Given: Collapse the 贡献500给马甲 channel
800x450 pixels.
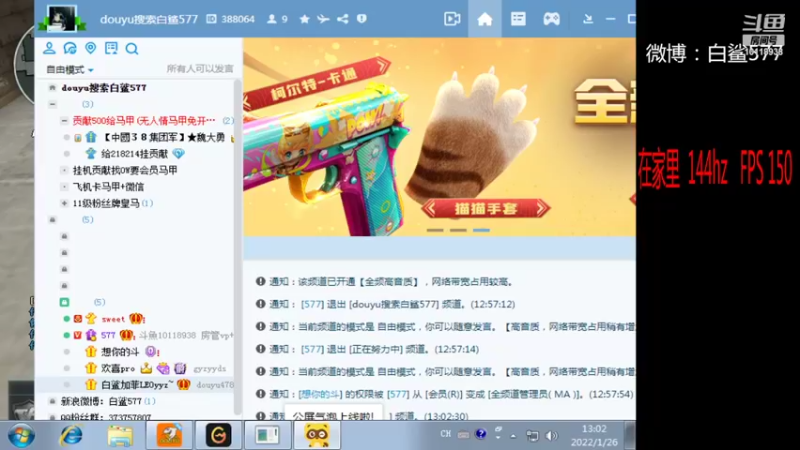Looking at the screenshot, I should tap(64, 121).
